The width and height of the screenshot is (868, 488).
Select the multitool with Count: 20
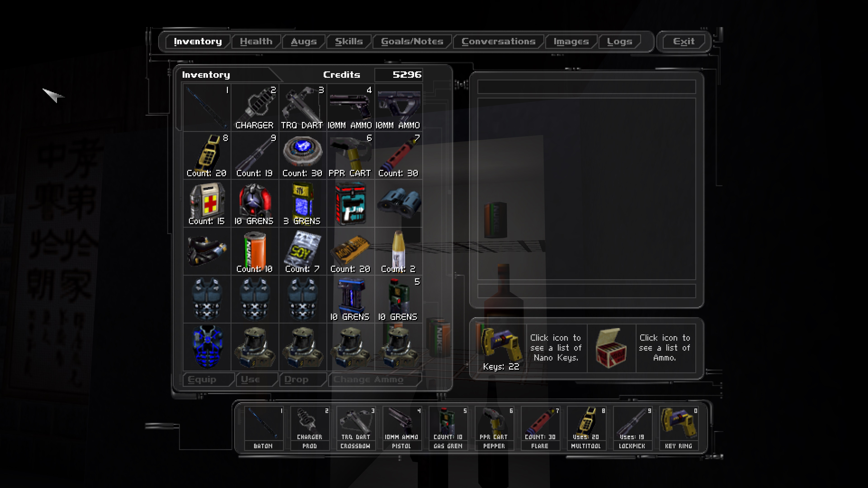(x=207, y=155)
